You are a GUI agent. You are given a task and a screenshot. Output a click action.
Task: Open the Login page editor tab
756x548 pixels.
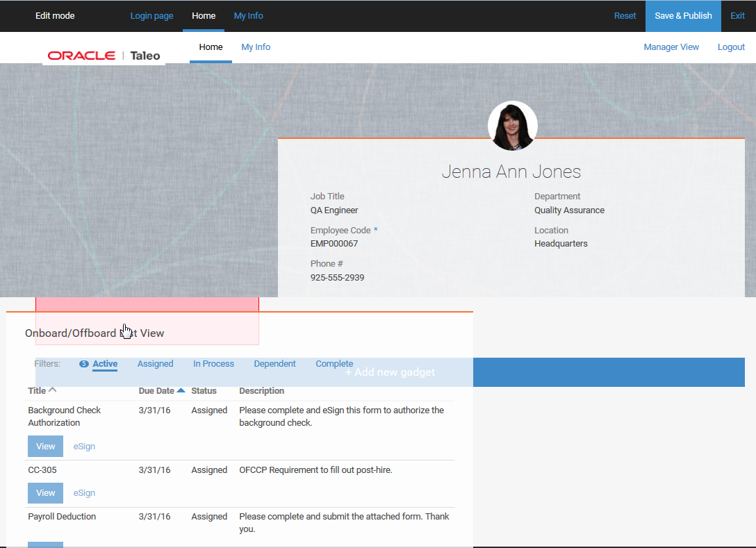(151, 15)
